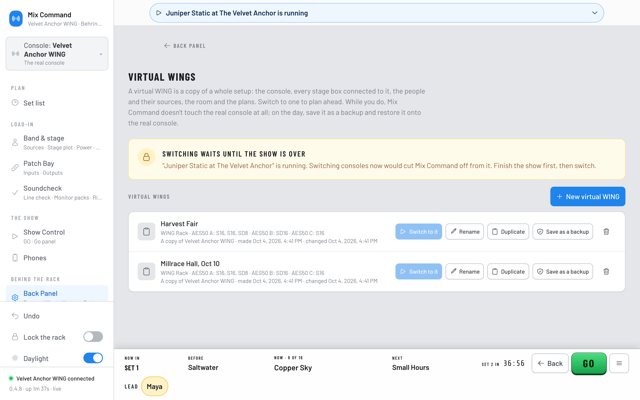Click the Millrace Hall, Oct 10 name text
The image size is (640, 400).
tap(190, 264)
